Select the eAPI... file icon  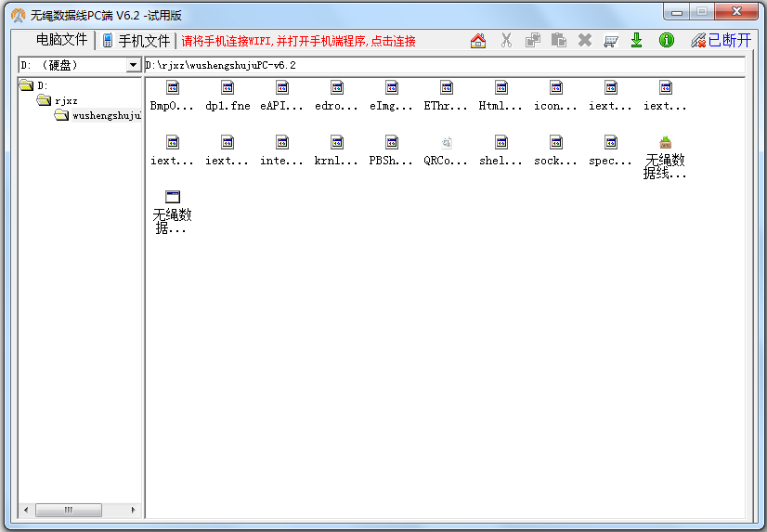pyautogui.click(x=281, y=96)
